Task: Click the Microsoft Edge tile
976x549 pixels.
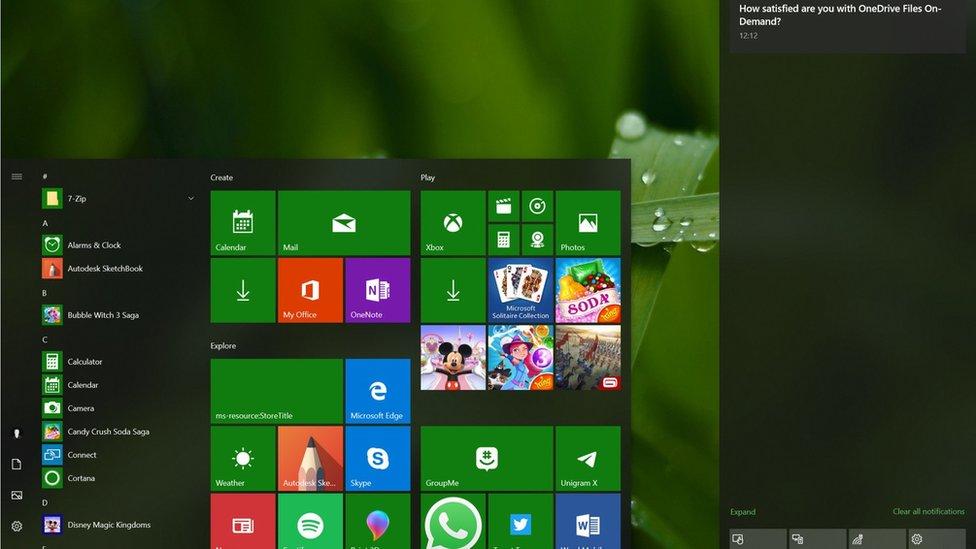Action: (x=377, y=391)
